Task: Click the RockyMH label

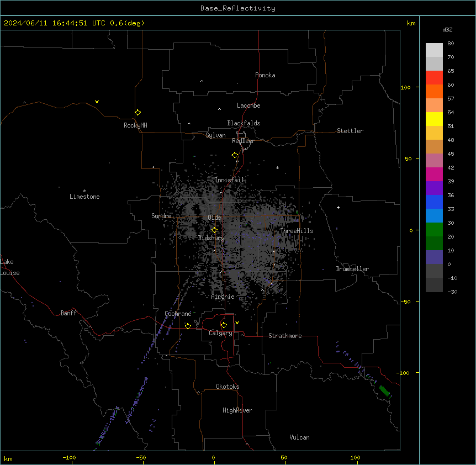Action: click(135, 125)
